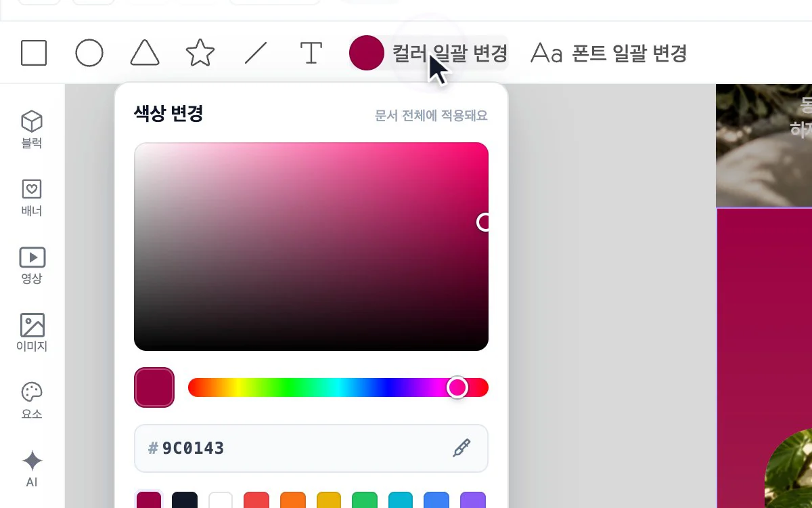Select the red preset color swatch

coord(256,501)
